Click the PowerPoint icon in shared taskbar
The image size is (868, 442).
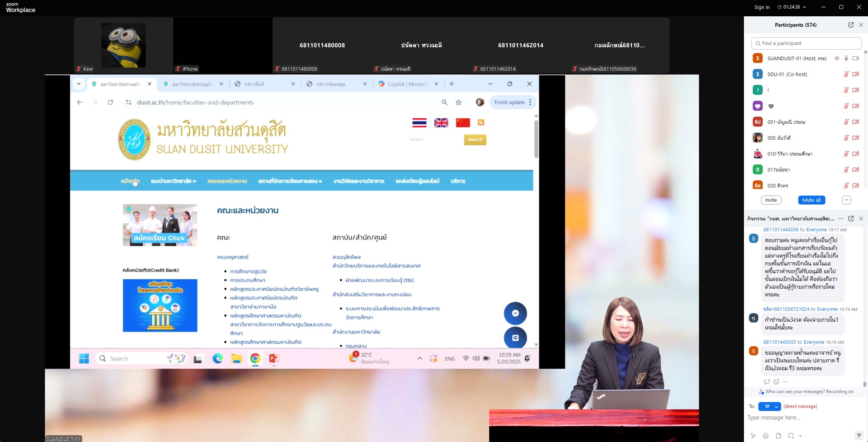[x=274, y=359]
